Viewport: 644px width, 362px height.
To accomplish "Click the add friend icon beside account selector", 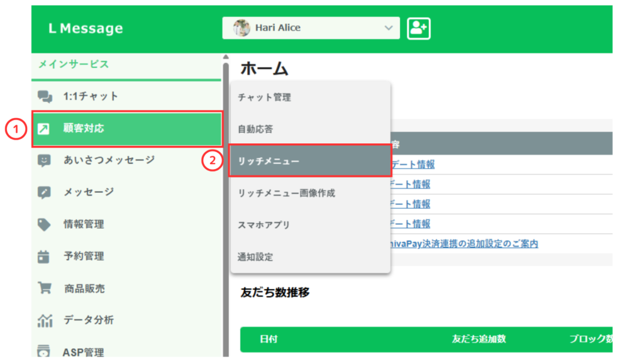I will [x=418, y=28].
